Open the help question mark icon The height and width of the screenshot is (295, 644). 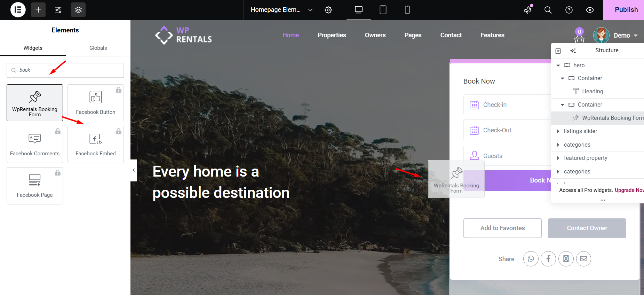(569, 10)
